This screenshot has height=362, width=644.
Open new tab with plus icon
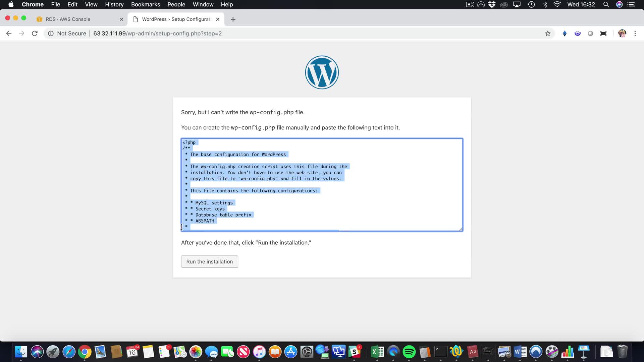click(233, 19)
